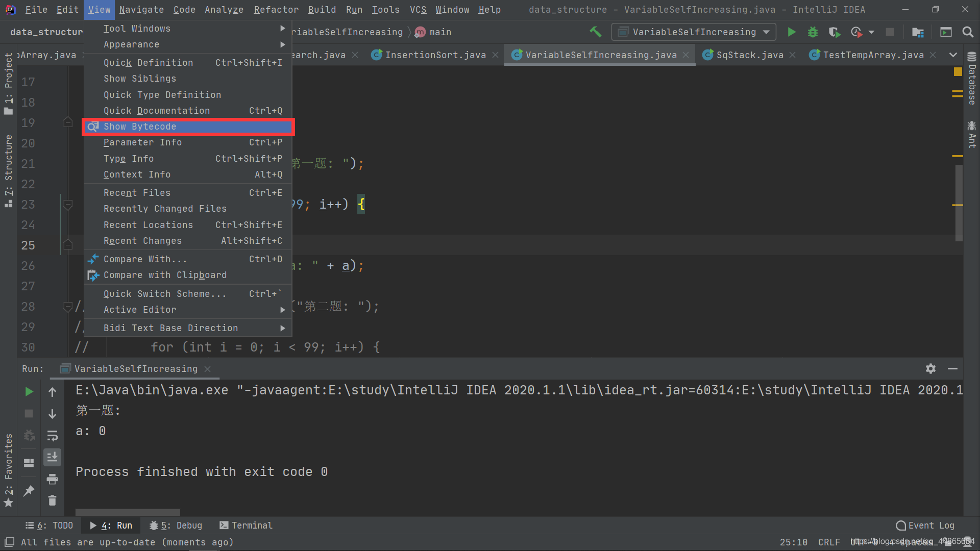Run with Coverage shield icon
The width and height of the screenshot is (980, 551).
pyautogui.click(x=834, y=32)
